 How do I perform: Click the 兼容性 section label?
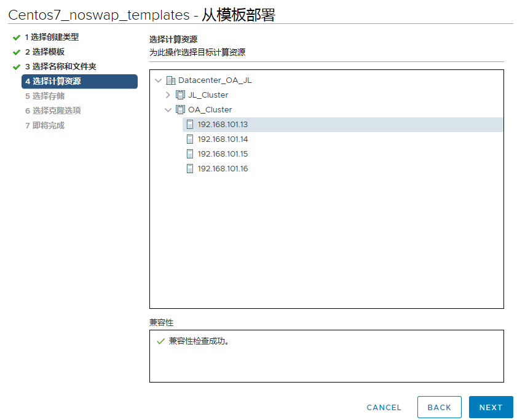[161, 322]
